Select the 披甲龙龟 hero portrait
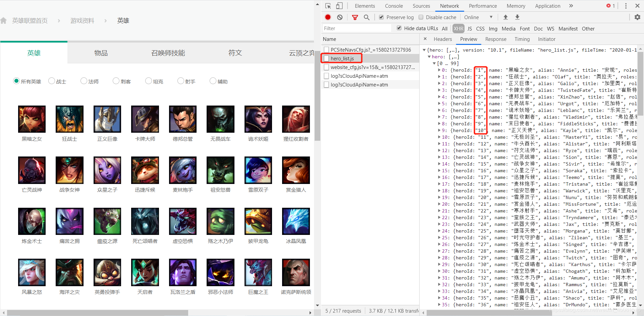The width and height of the screenshot is (644, 316). (x=258, y=221)
